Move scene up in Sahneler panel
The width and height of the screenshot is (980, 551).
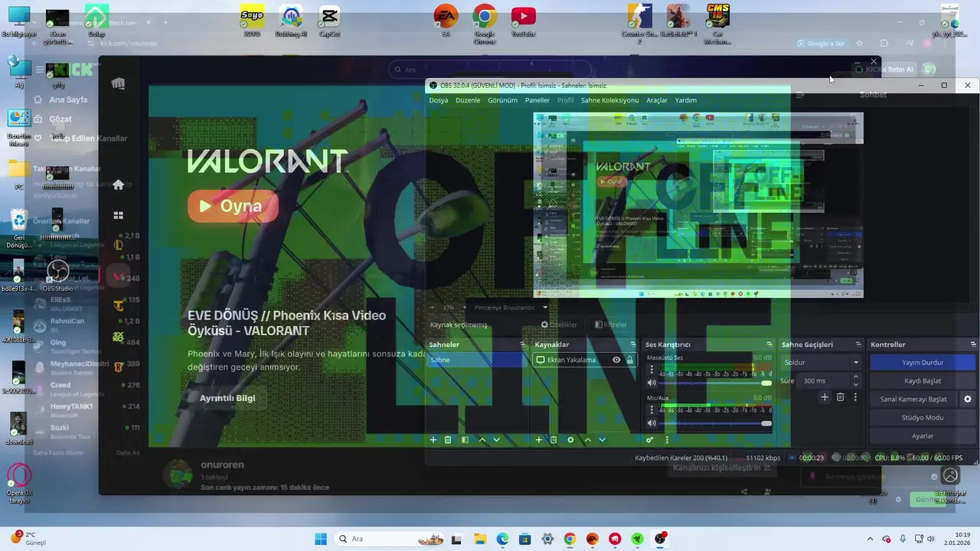482,440
